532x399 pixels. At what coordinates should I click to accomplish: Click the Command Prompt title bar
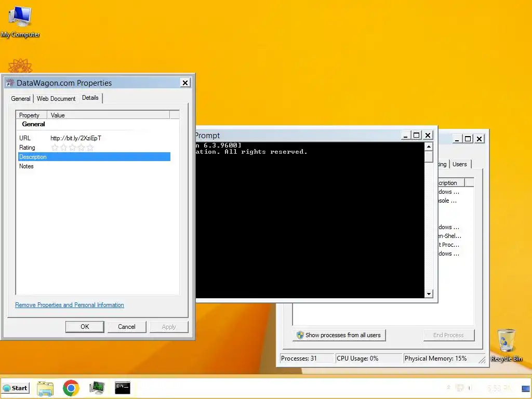pyautogui.click(x=298, y=136)
